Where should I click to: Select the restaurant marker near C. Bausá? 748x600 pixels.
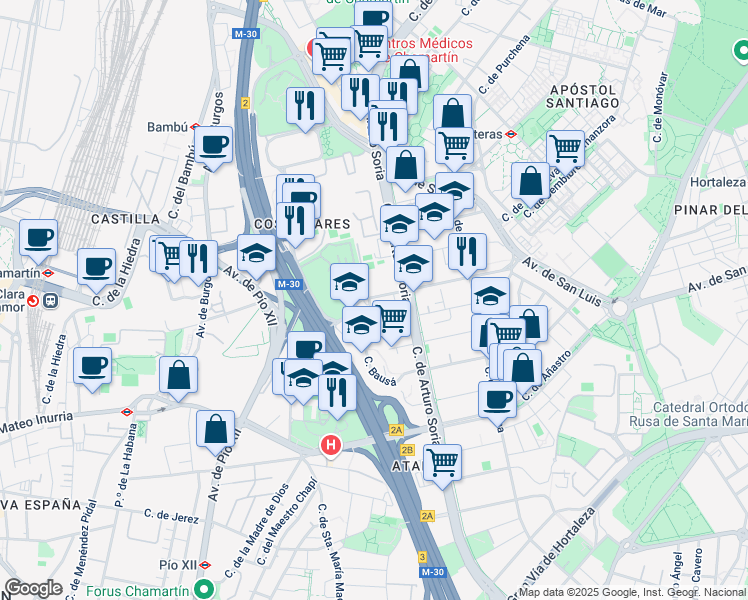[337, 394]
